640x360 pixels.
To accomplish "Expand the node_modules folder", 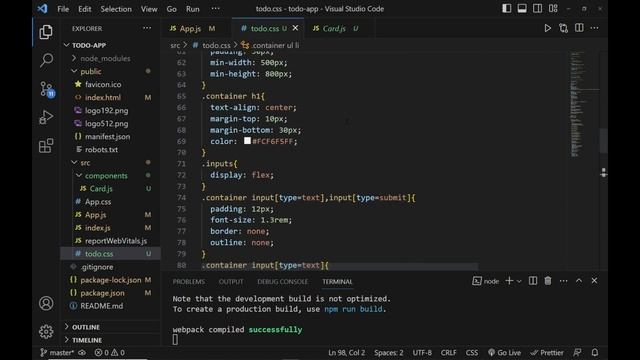I will (105, 58).
